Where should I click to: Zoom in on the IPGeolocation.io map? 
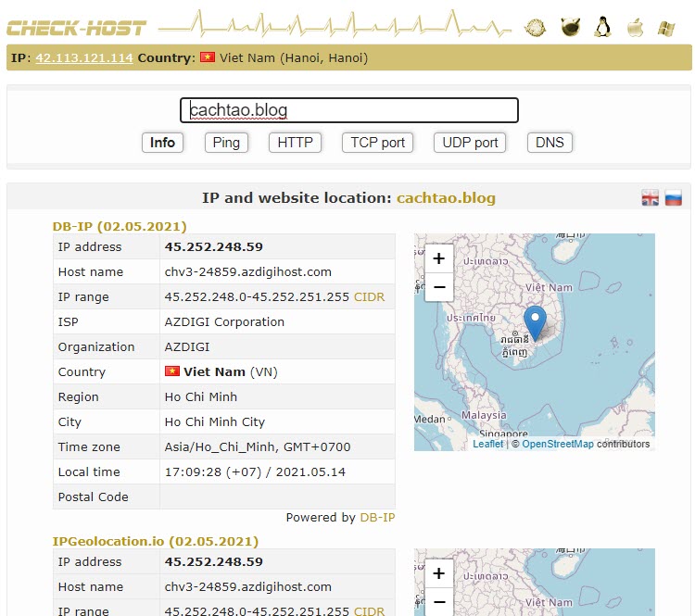439,573
